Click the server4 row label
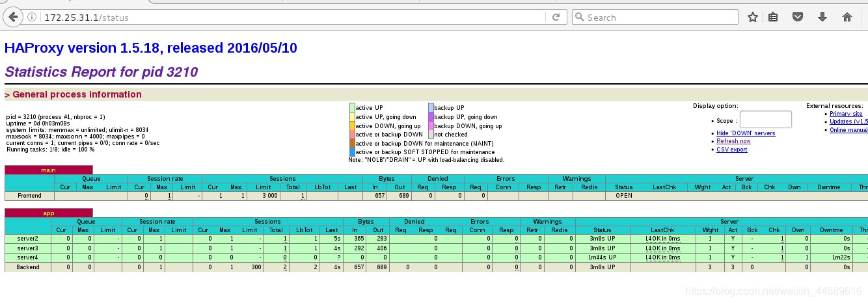 tap(28, 257)
